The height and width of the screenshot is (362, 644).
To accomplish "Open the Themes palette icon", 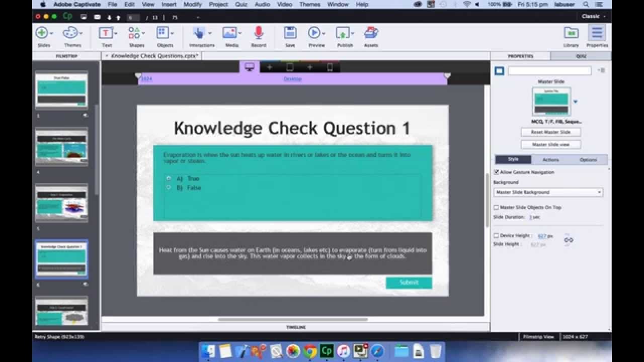I will point(70,33).
